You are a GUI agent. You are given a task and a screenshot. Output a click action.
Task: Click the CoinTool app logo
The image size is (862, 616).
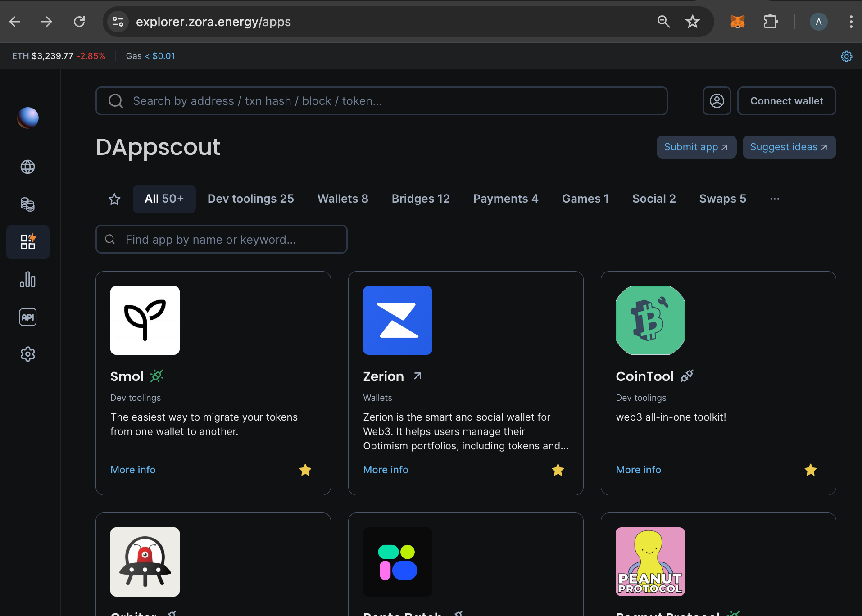point(650,320)
